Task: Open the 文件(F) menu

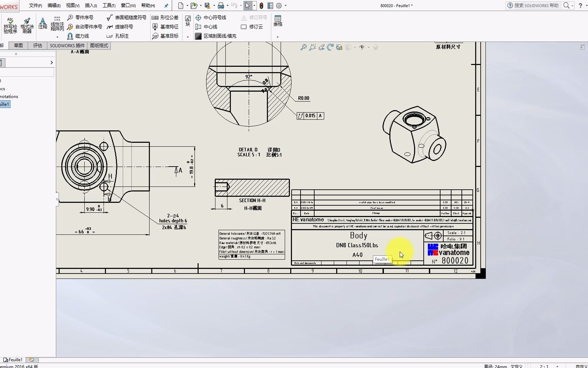Action: (x=35, y=5)
